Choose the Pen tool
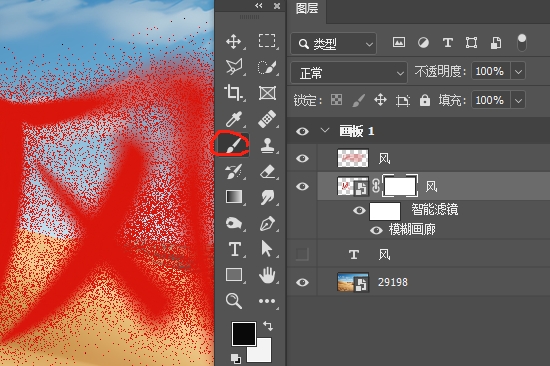 tap(267, 224)
